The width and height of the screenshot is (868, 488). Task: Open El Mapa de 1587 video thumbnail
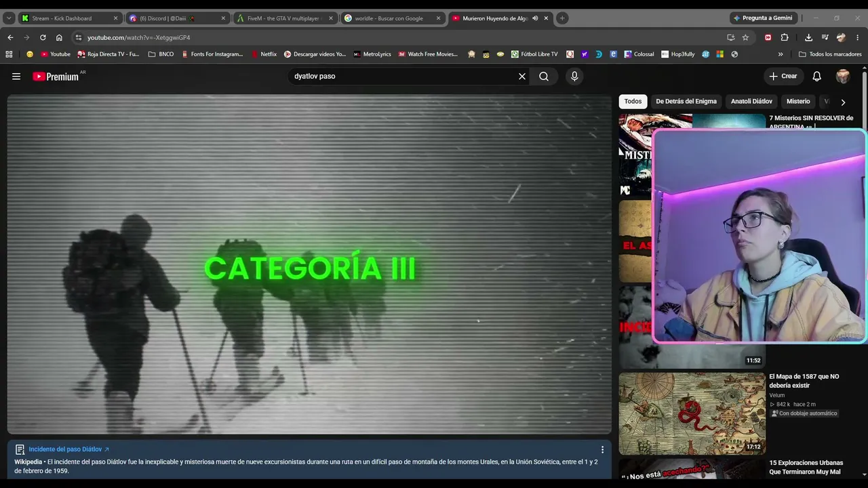[x=692, y=413]
